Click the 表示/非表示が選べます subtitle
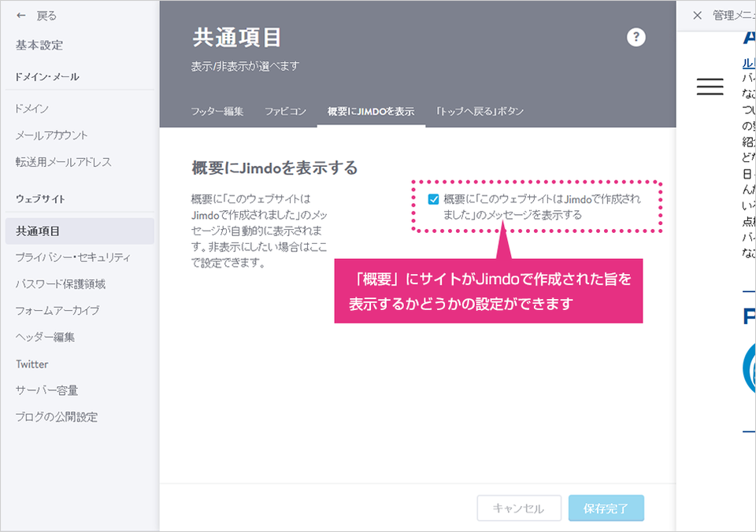Viewport: 756px width, 532px height. click(245, 66)
